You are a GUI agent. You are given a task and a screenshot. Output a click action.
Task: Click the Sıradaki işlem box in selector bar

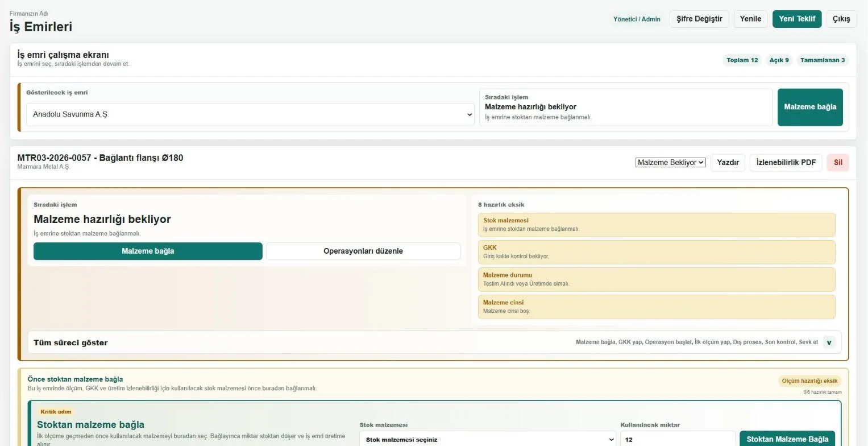(626, 107)
